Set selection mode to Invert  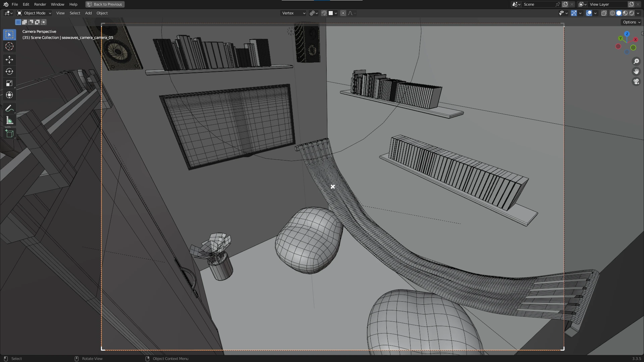pyautogui.click(x=37, y=22)
